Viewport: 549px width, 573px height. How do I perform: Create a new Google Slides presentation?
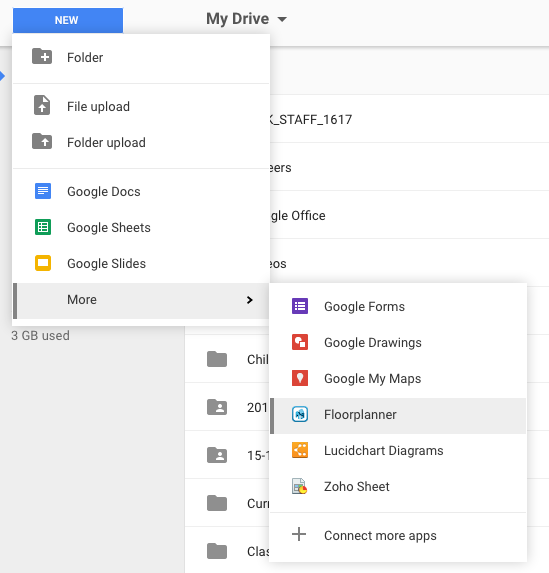(141, 263)
